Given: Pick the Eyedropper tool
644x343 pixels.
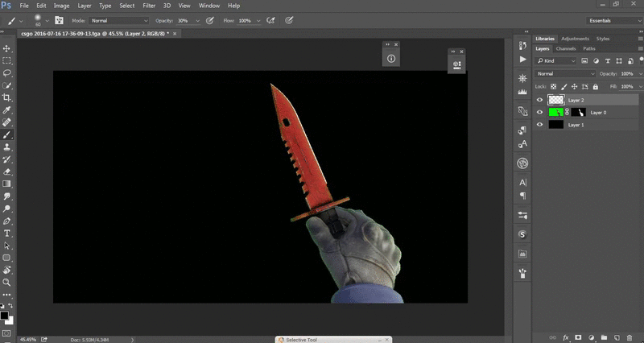Looking at the screenshot, I should coord(7,110).
